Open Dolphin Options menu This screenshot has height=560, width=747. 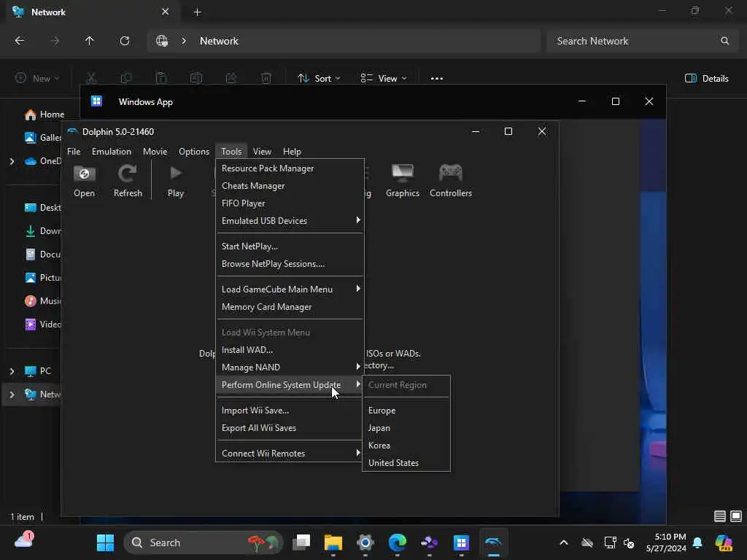tap(194, 152)
